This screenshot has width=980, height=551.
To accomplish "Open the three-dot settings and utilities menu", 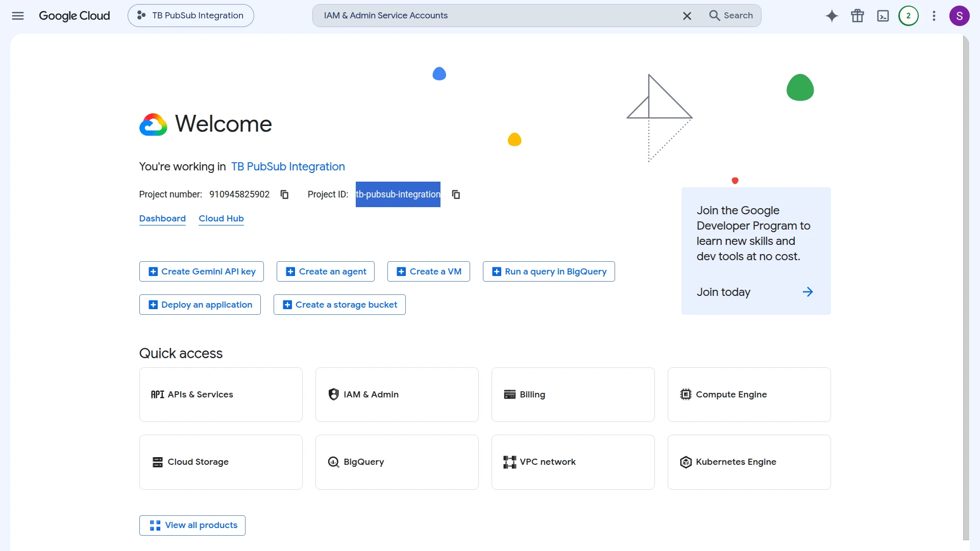I will tap(934, 16).
